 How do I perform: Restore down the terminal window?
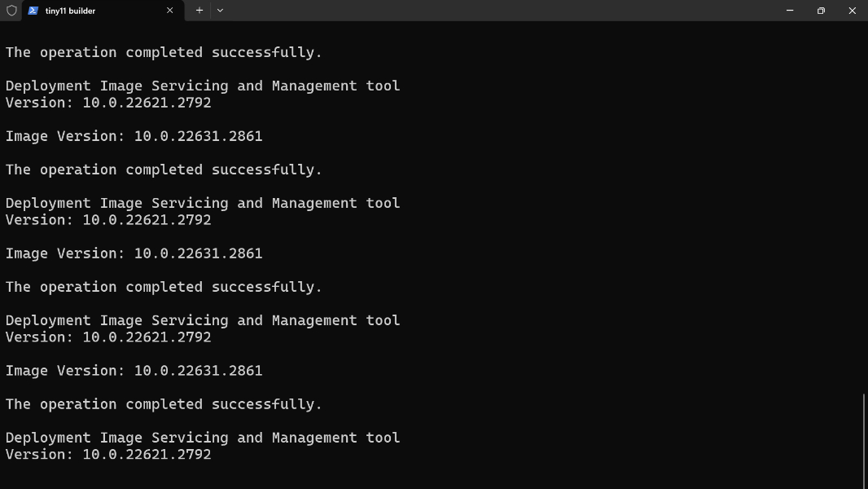coord(821,11)
